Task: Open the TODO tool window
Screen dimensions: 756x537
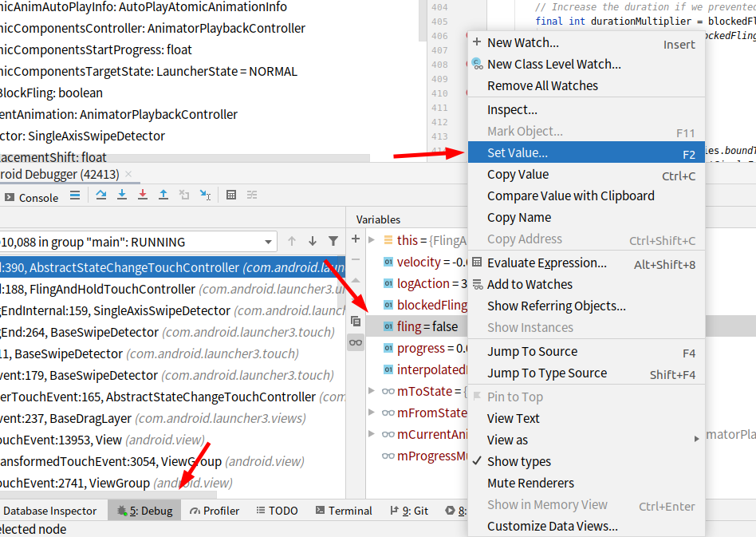Action: tap(278, 511)
